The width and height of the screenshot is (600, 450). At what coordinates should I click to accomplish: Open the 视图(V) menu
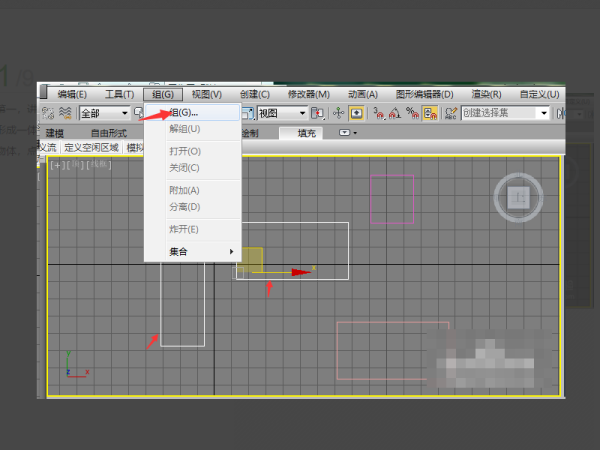click(x=207, y=94)
